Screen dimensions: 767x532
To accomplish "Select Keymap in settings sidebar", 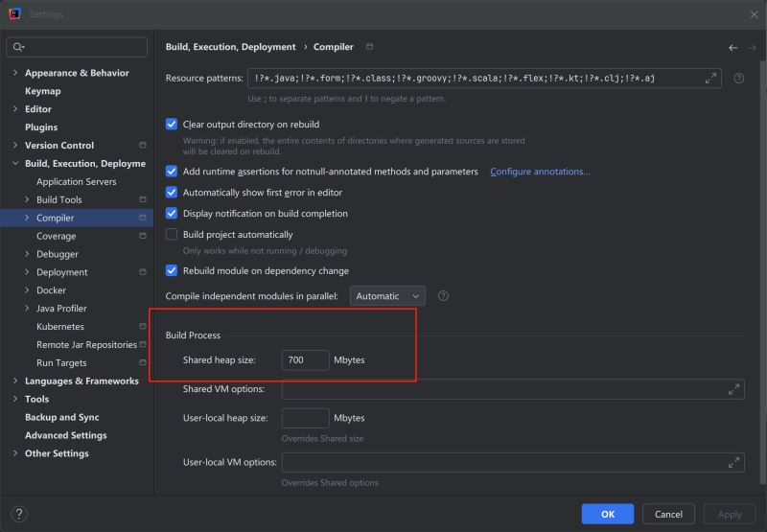I will [x=42, y=91].
